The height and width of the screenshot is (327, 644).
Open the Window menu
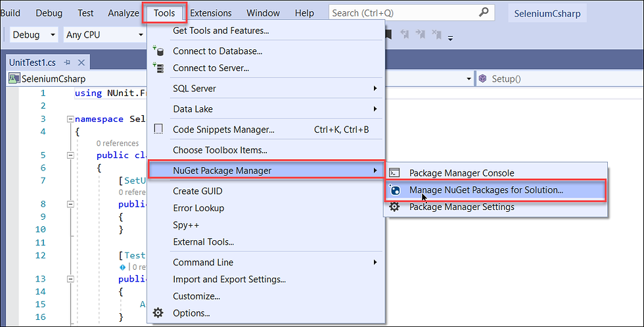(263, 13)
